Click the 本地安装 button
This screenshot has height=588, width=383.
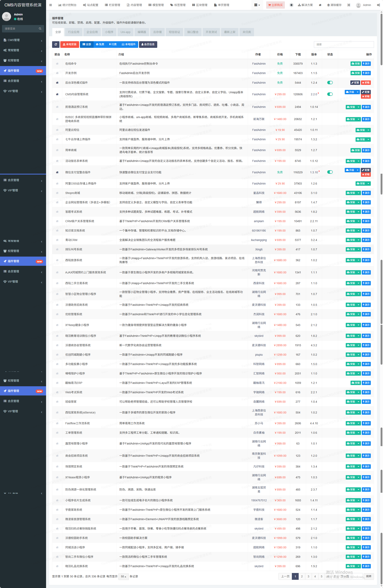(x=70, y=44)
